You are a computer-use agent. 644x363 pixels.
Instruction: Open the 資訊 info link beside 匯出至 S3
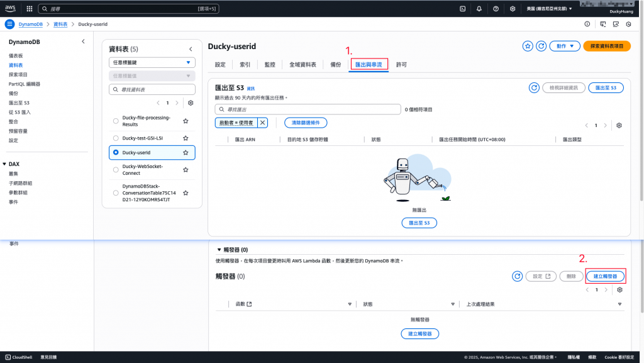point(250,88)
